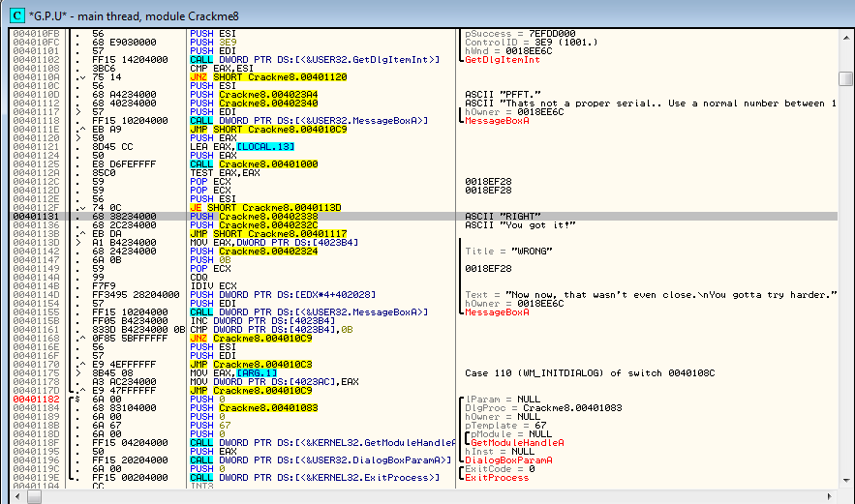Click Case 110 (WM_INITDIALOG) comment
855x504 pixels.
[x=590, y=373]
